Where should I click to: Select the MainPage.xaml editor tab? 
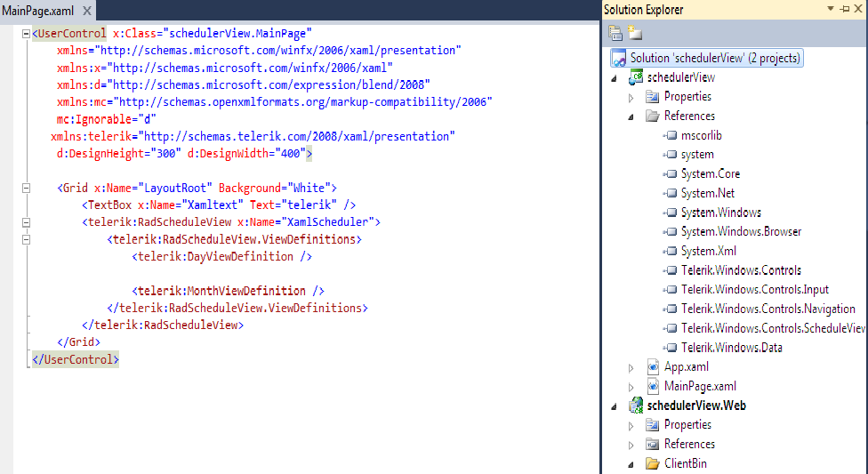pyautogui.click(x=37, y=11)
